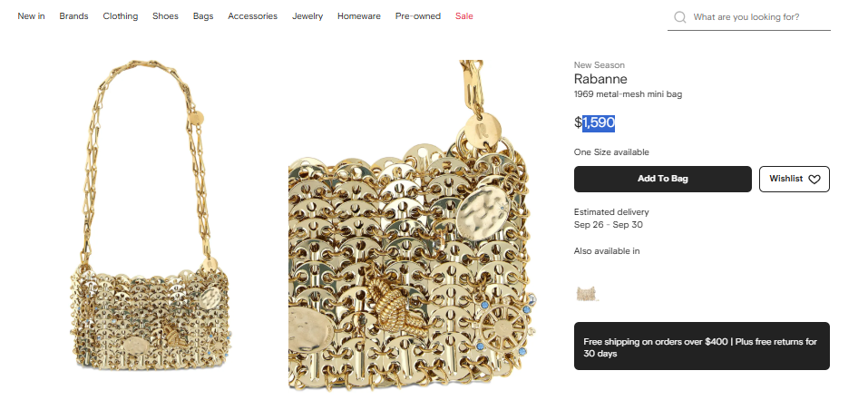The width and height of the screenshot is (868, 400).
Task: View the close-up detail bag image
Action: 413,226
